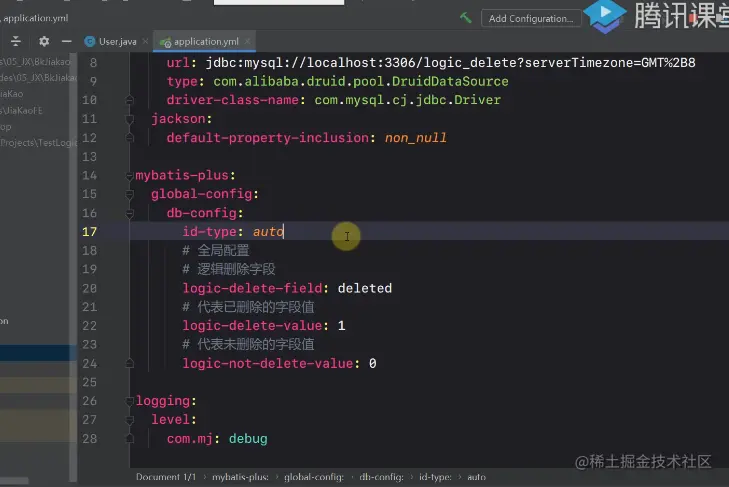Click the driver-class-name key
729x487 pixels.
[232, 100]
